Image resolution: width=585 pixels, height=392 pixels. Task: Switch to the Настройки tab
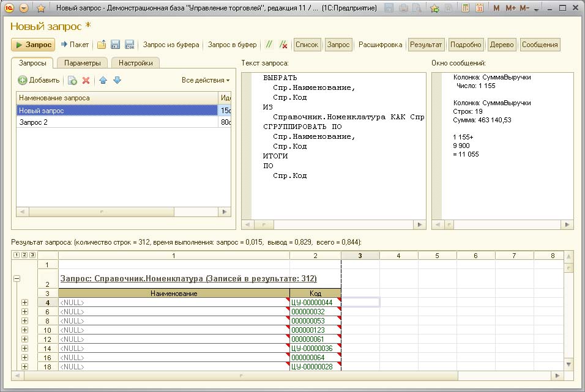pyautogui.click(x=136, y=62)
